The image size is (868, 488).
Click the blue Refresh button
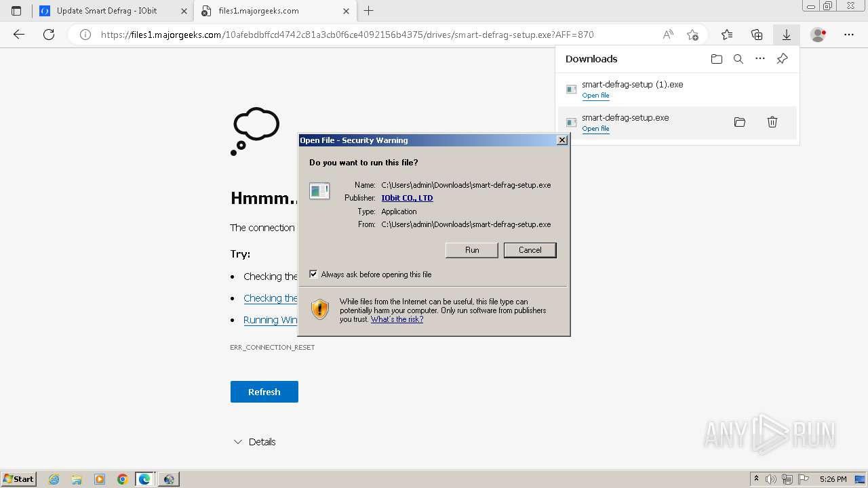point(264,392)
